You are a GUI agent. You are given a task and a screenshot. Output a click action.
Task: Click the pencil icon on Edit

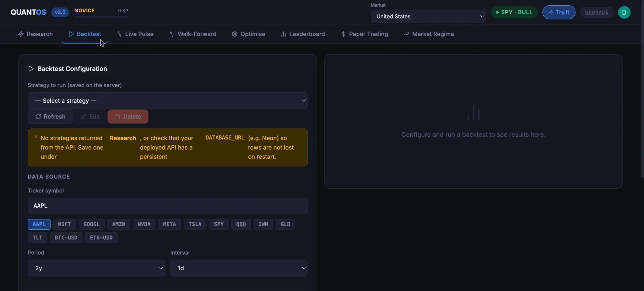(83, 117)
